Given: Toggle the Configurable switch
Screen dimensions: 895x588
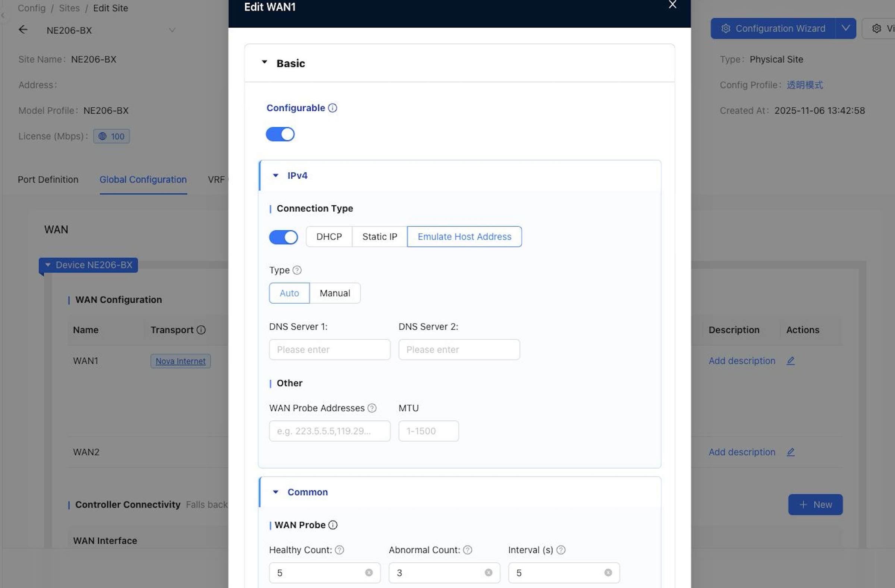Looking at the screenshot, I should point(280,134).
